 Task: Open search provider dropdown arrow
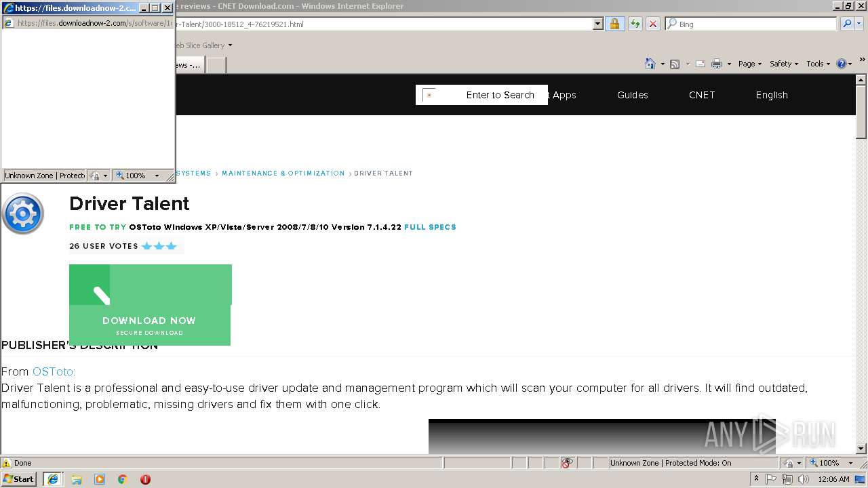click(859, 24)
